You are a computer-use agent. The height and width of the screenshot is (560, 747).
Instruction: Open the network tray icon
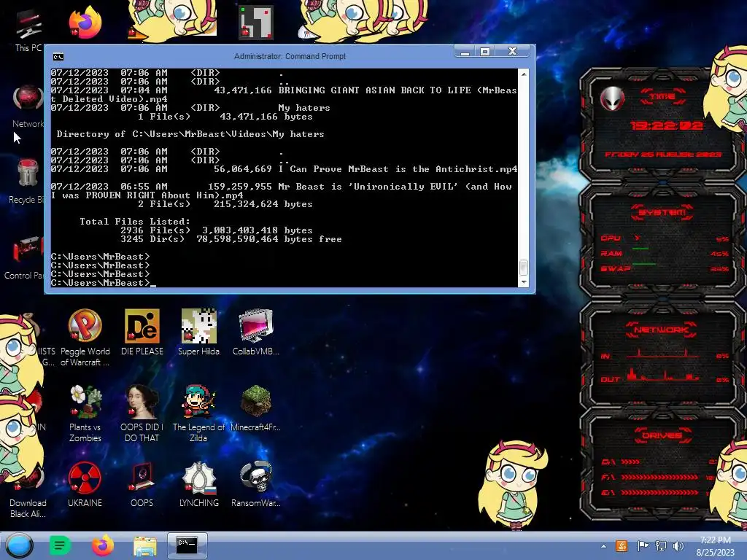pos(661,546)
